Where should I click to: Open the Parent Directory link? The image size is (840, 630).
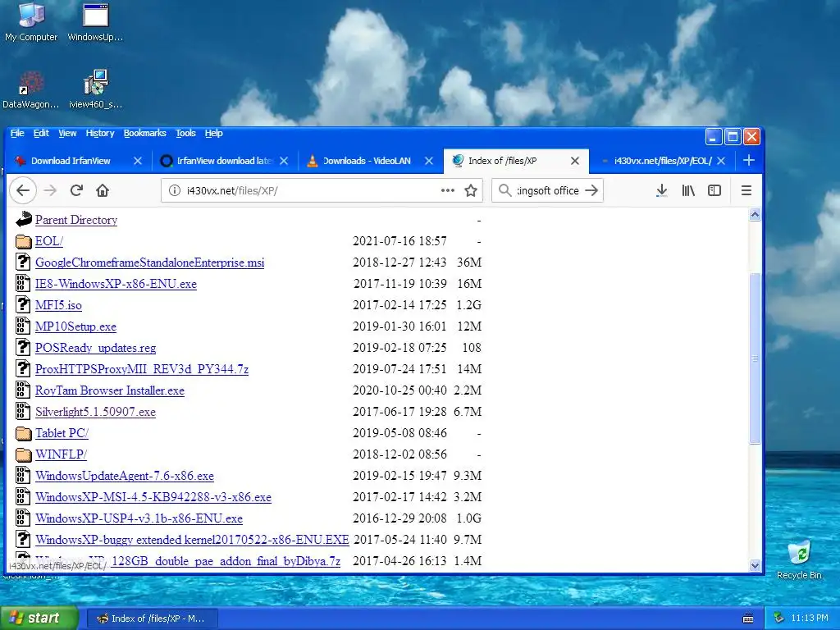76,220
